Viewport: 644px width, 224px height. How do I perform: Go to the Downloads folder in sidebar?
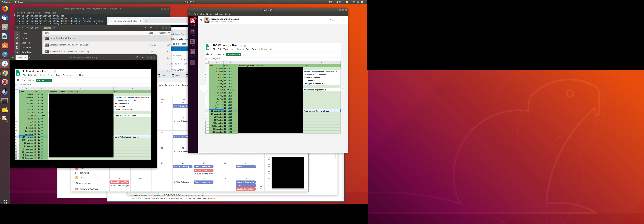[x=27, y=52]
